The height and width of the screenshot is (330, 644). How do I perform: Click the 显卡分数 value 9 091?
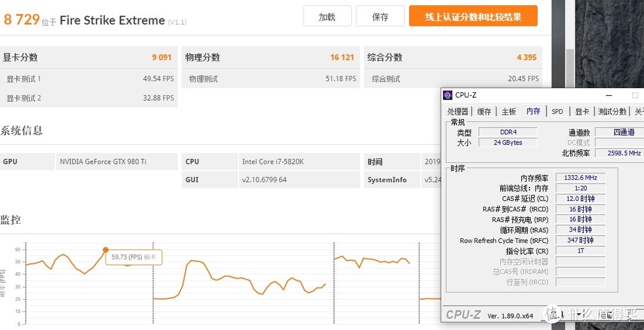162,57
